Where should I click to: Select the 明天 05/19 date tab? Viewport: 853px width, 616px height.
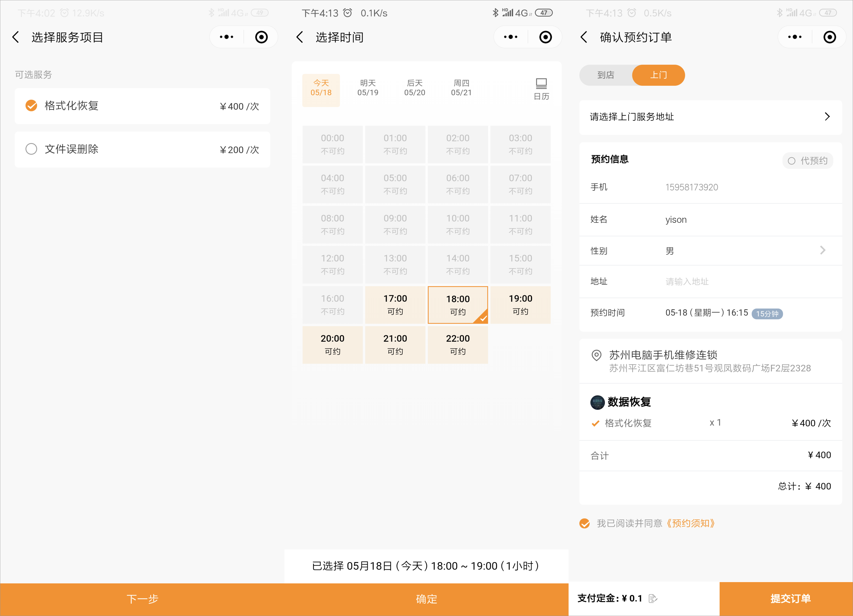(x=368, y=88)
